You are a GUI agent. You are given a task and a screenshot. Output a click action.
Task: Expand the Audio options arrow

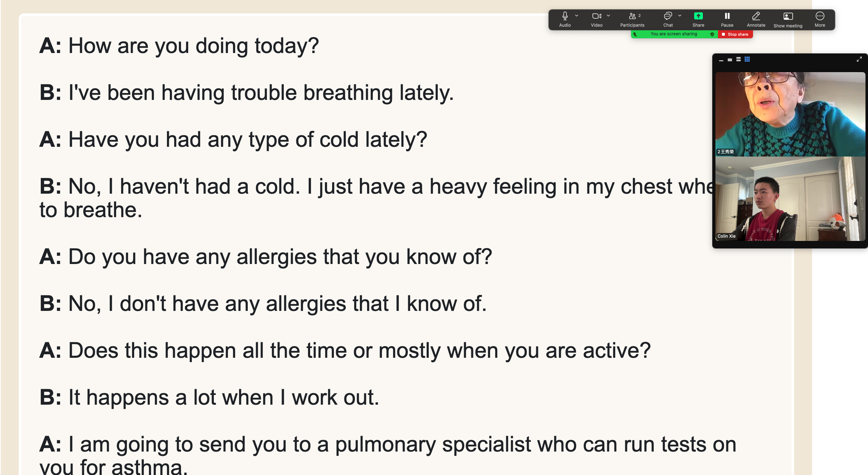(x=577, y=16)
